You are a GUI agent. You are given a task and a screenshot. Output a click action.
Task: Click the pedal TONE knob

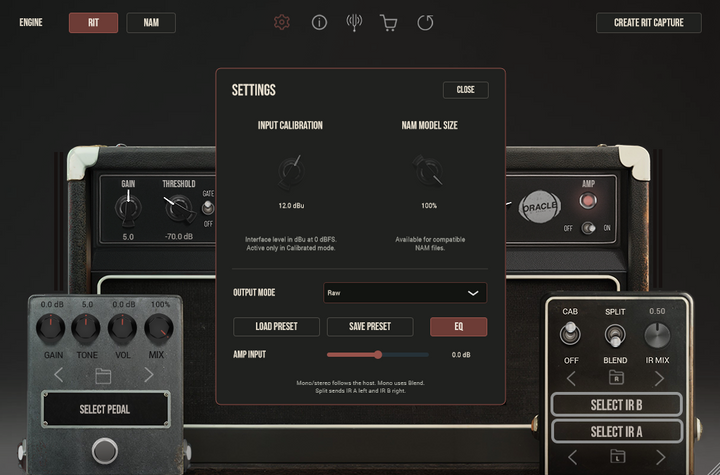pos(86,329)
